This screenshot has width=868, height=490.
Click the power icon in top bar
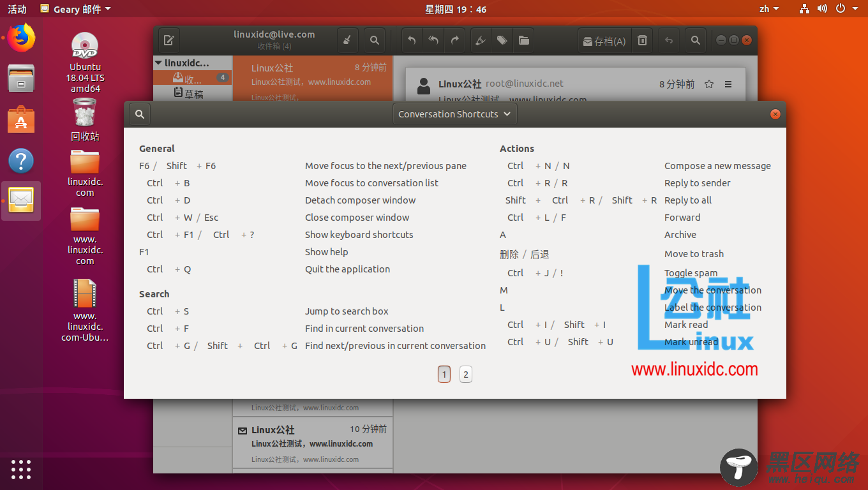(841, 9)
